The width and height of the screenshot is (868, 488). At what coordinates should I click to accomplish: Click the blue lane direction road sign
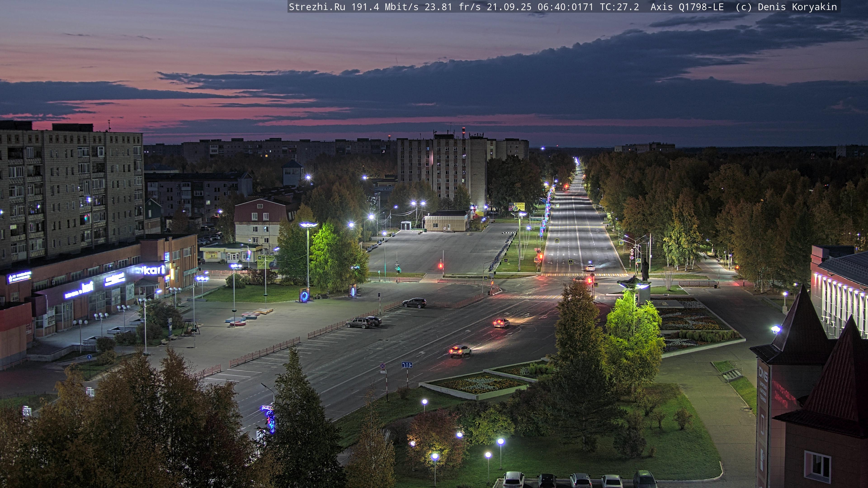coord(407,365)
